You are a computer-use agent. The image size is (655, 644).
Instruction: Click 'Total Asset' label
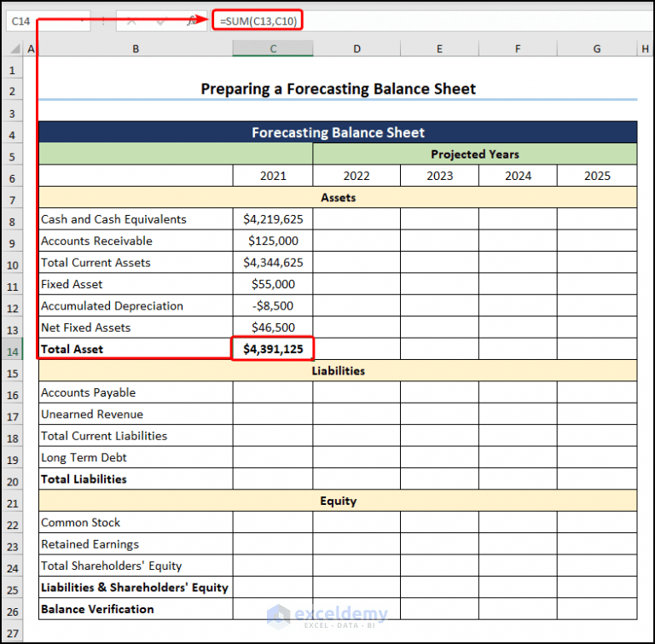pyautogui.click(x=72, y=350)
